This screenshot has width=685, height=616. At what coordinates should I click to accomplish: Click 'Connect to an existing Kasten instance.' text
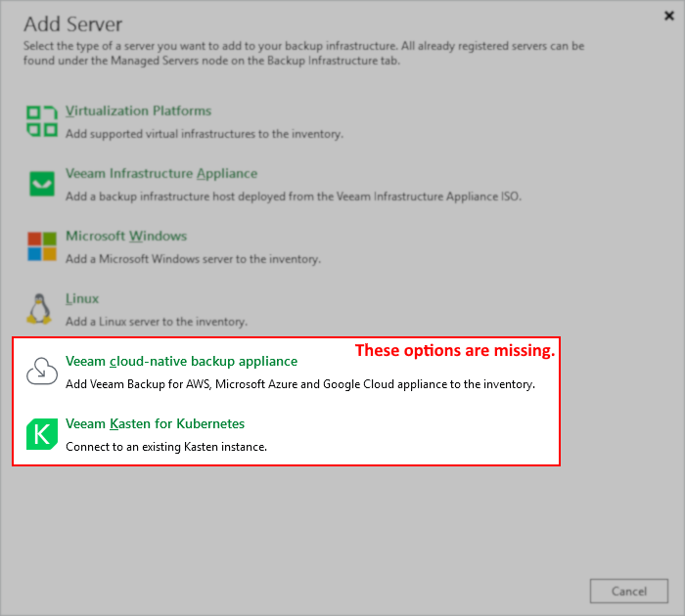[x=166, y=447]
